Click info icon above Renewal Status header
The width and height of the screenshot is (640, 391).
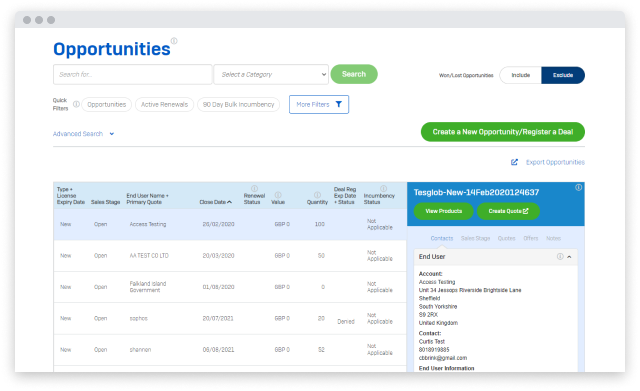[x=254, y=189]
